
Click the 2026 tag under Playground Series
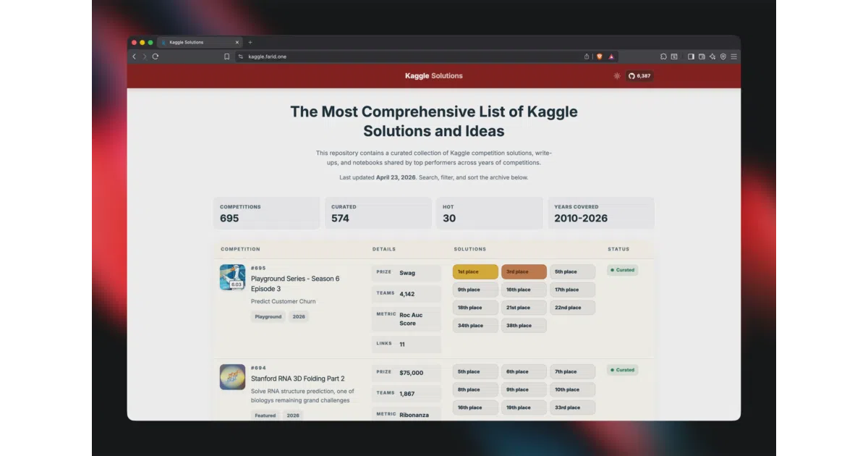click(x=299, y=316)
